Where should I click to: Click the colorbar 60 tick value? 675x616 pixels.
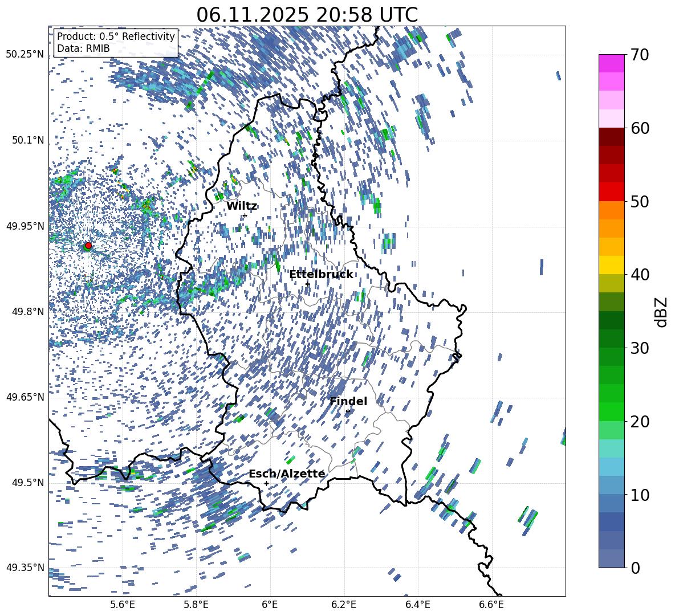coord(640,128)
